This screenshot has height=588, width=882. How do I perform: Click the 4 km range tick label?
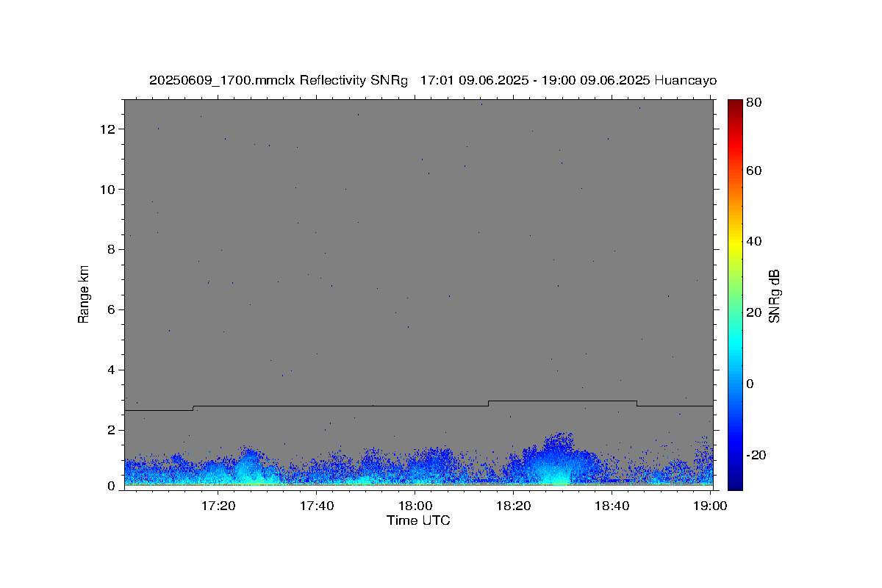(112, 370)
